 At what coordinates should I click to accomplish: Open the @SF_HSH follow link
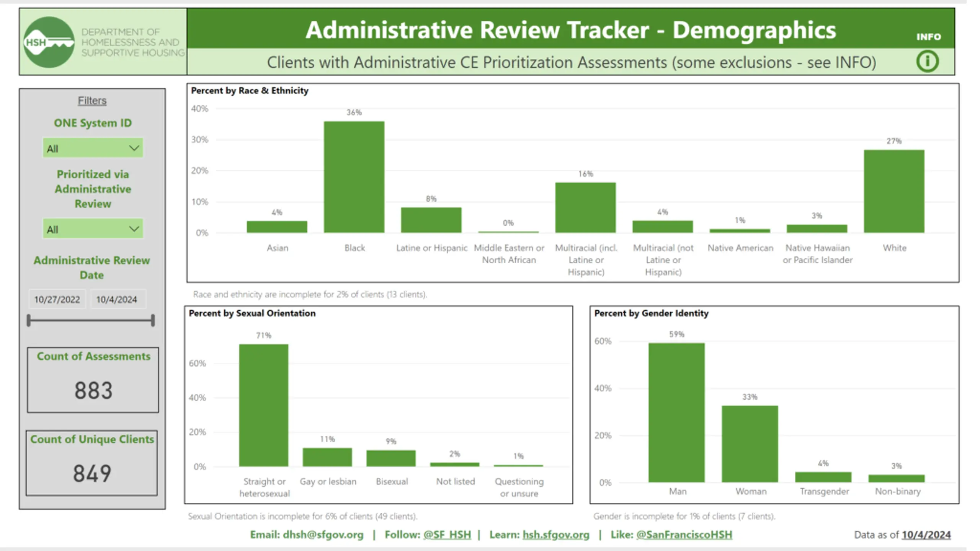point(447,535)
